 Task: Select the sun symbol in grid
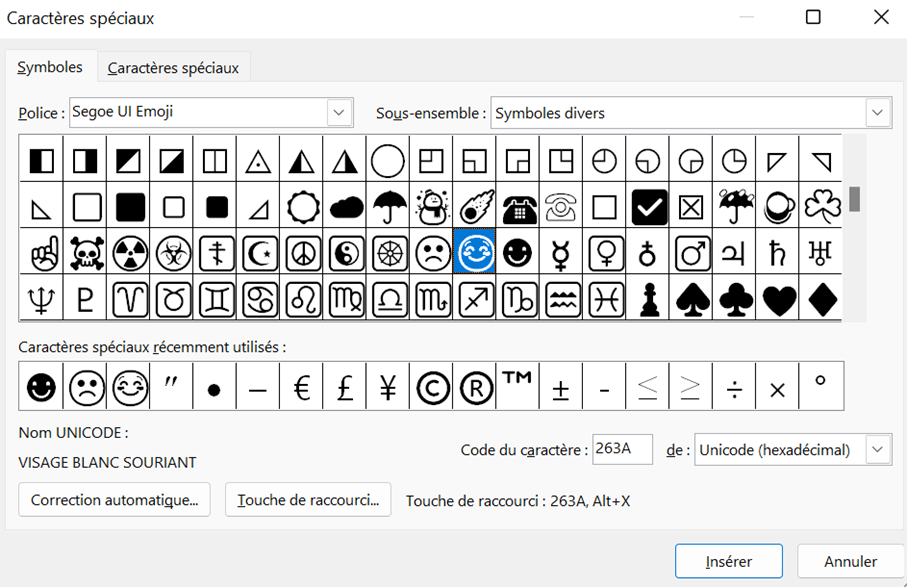point(302,206)
